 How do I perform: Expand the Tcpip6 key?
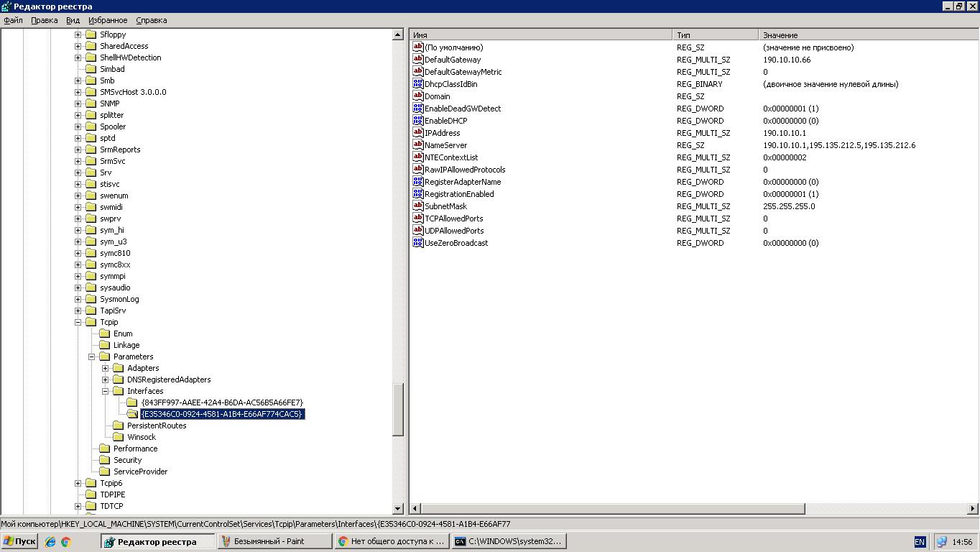[x=78, y=483]
